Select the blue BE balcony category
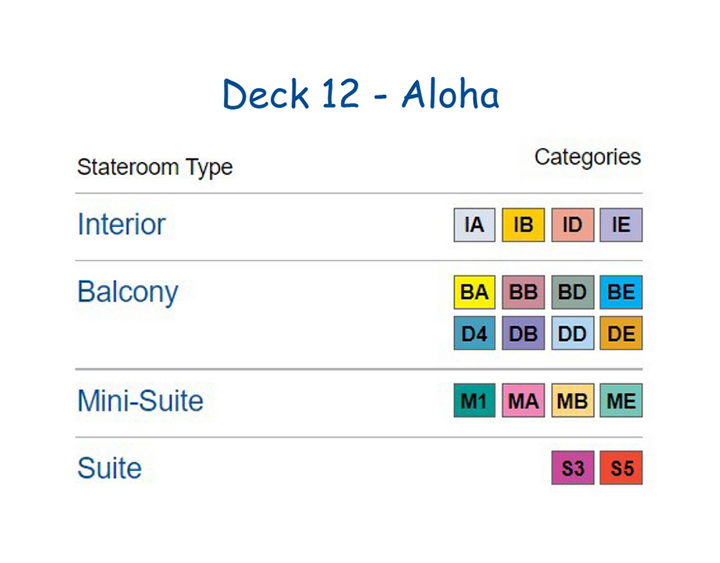 click(x=621, y=292)
